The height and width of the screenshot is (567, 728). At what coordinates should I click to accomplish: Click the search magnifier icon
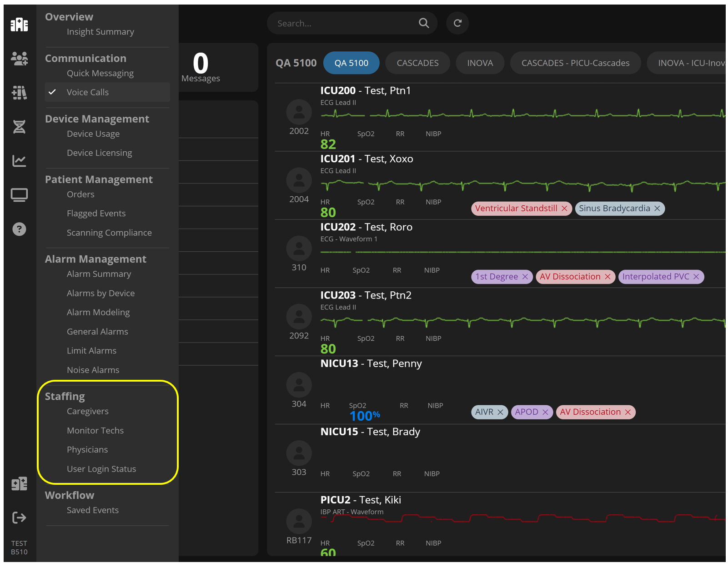click(423, 23)
